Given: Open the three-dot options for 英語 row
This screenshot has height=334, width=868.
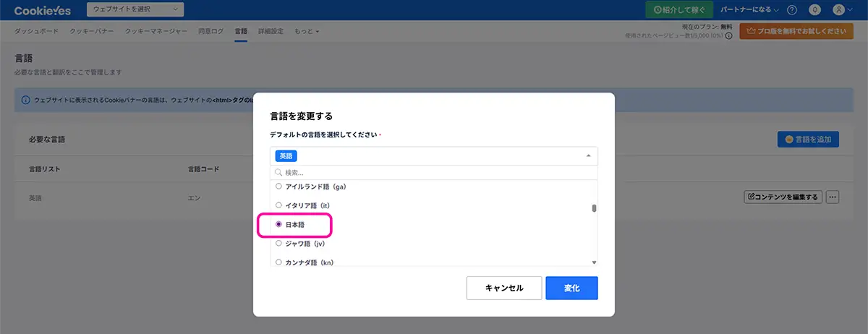Looking at the screenshot, I should (x=832, y=197).
